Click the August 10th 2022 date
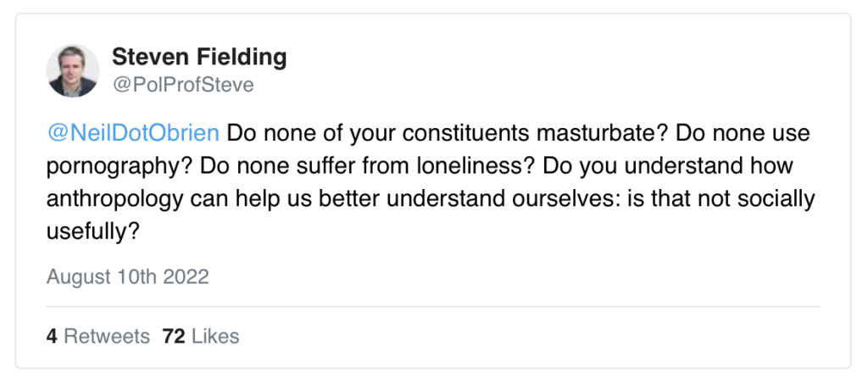The image size is (868, 390). coord(127,276)
